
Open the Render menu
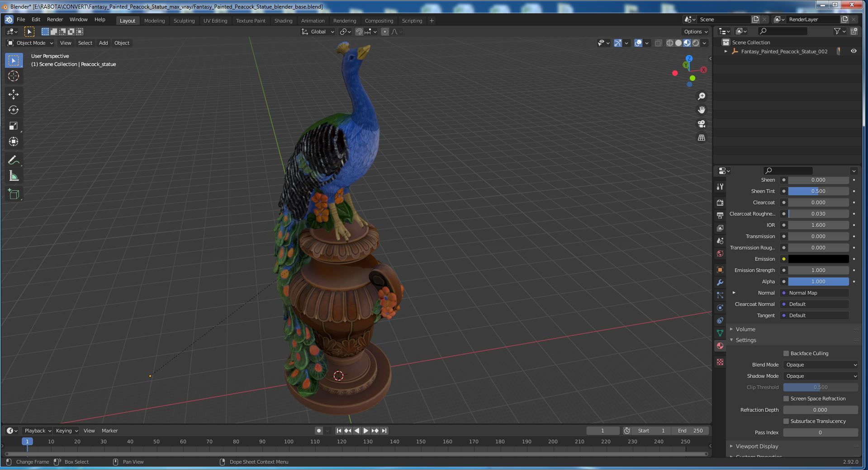click(x=55, y=19)
